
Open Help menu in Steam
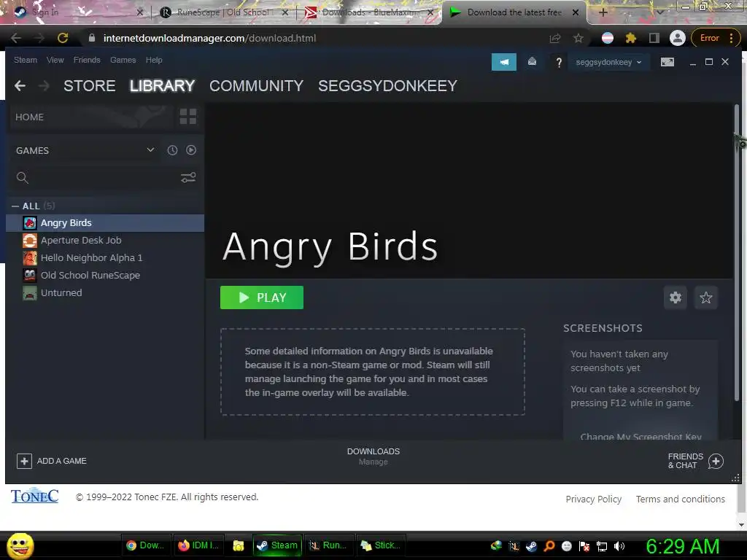[154, 60]
